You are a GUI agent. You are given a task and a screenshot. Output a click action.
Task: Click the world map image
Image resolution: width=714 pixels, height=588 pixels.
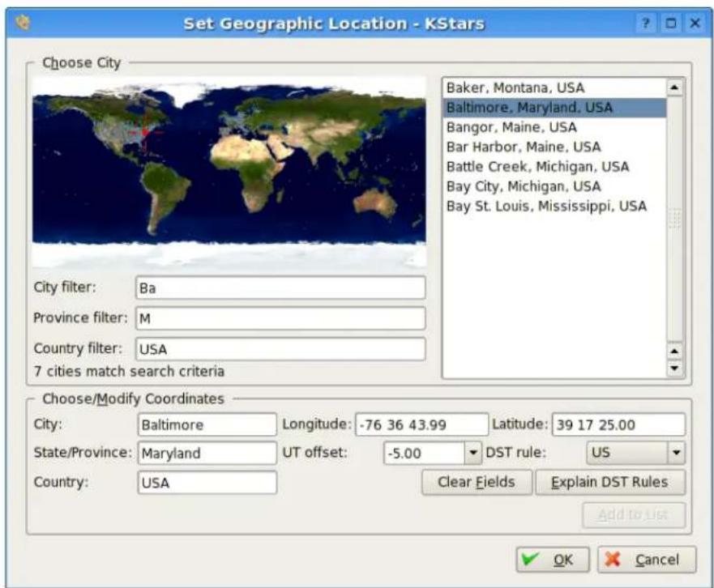pyautogui.click(x=229, y=172)
